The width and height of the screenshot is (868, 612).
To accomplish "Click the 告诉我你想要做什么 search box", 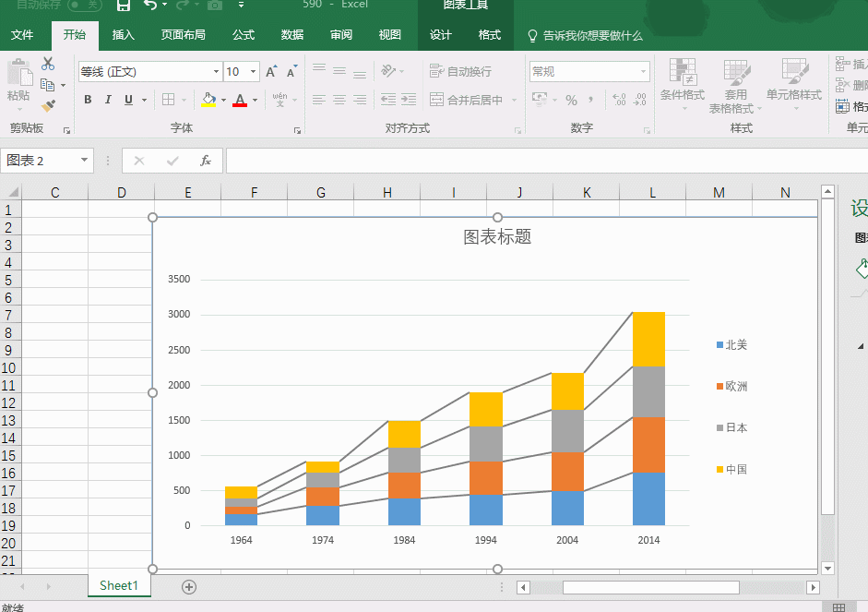I will coord(592,35).
